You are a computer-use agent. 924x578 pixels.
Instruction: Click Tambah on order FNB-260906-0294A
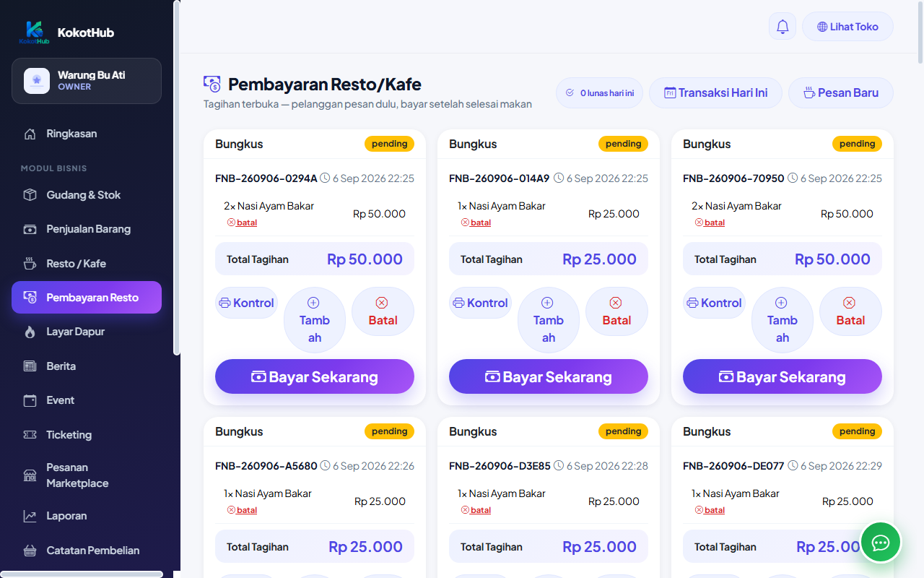click(x=315, y=320)
